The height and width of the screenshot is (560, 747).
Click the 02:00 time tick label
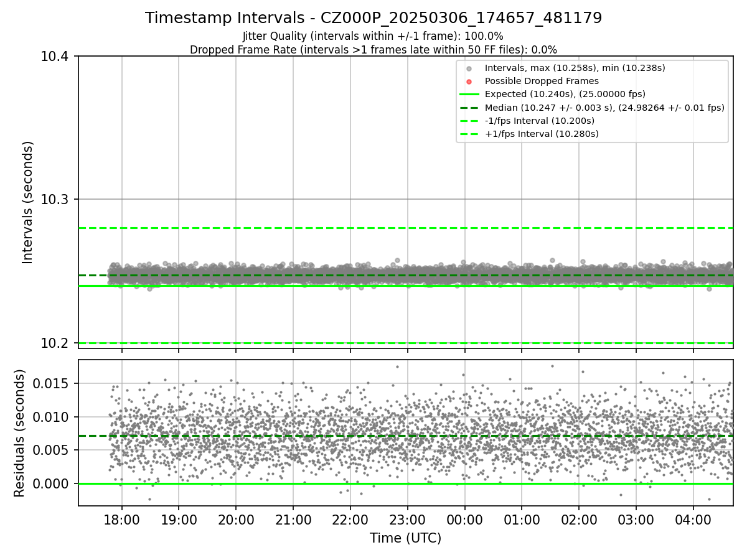tap(579, 519)
